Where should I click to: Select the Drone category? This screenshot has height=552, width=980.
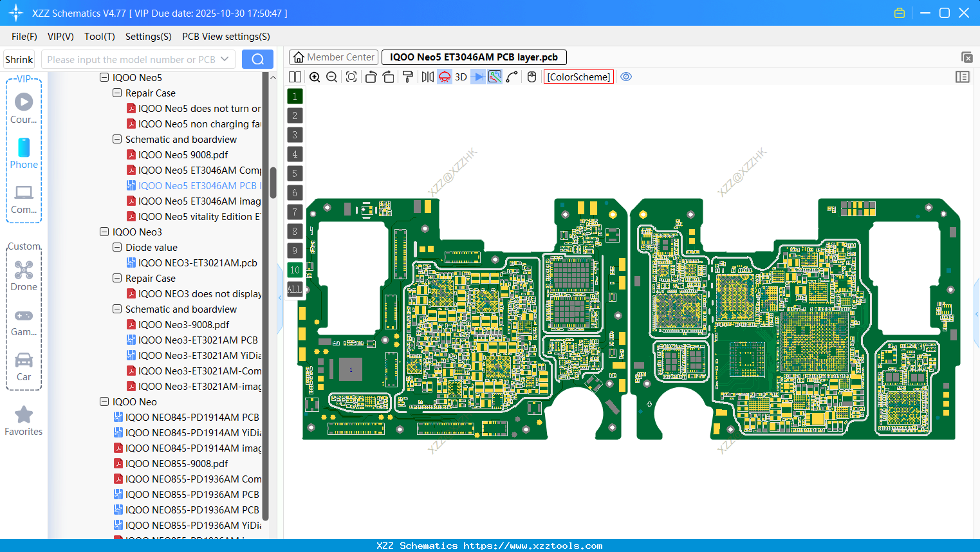24,275
